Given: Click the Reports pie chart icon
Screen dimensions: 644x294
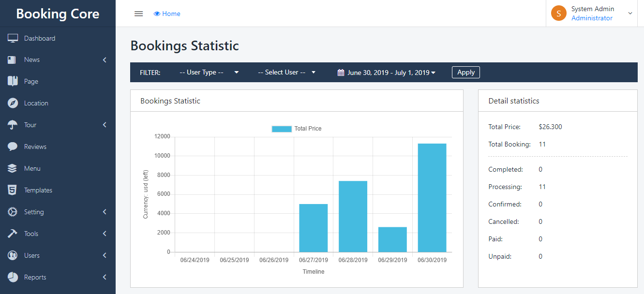Looking at the screenshot, I should (13, 277).
